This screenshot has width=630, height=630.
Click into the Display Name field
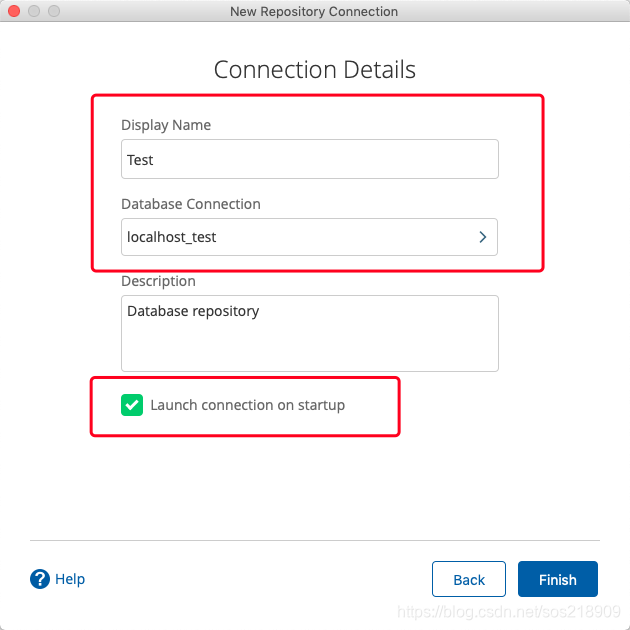pos(310,159)
